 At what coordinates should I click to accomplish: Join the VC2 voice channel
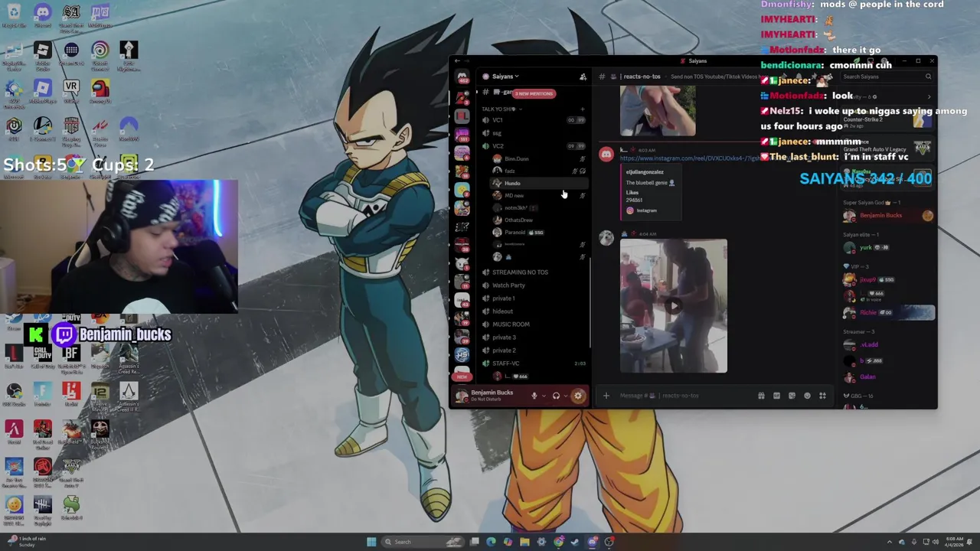pos(498,146)
